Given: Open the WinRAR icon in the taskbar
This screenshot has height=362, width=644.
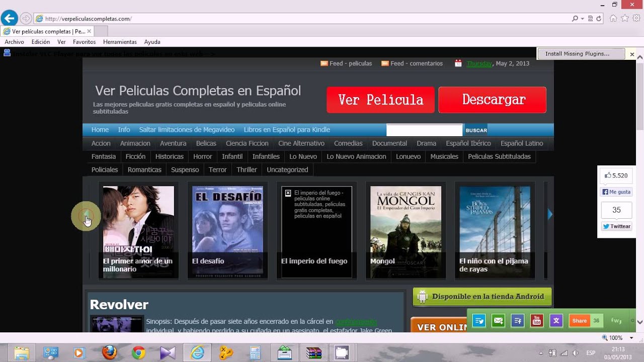Looking at the screenshot, I should coord(314,353).
